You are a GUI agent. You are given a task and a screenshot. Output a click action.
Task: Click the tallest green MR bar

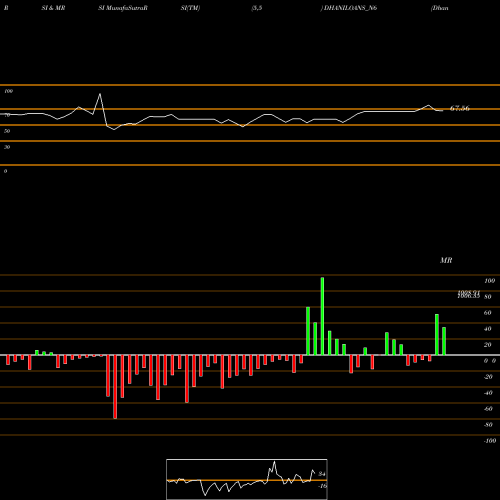322,316
